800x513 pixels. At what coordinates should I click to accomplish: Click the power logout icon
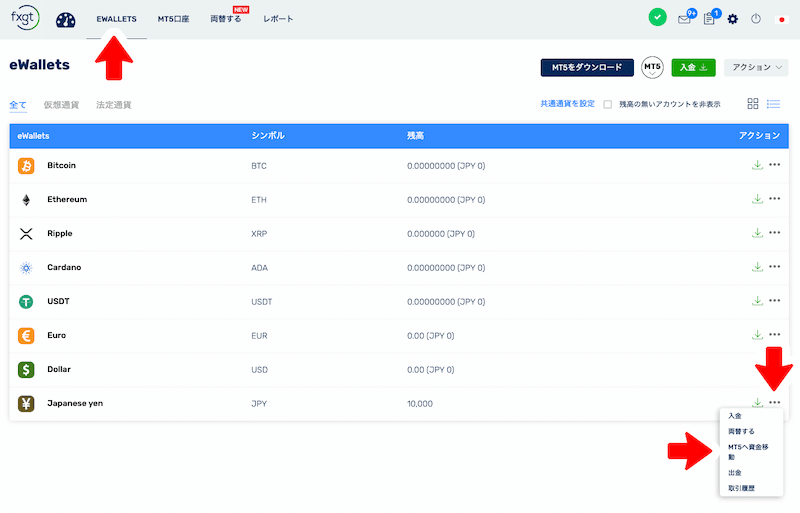click(756, 19)
